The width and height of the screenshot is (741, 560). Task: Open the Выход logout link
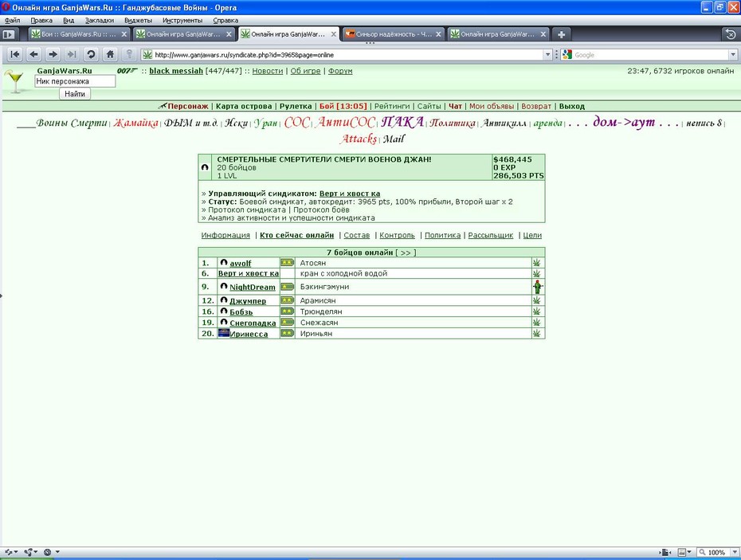pyautogui.click(x=572, y=106)
